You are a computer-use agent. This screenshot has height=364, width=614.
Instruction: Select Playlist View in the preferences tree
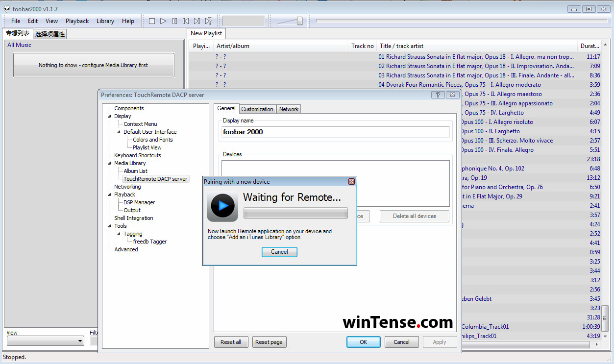(147, 148)
